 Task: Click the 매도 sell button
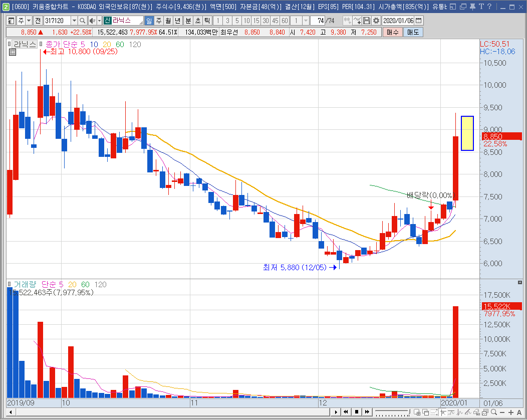pos(413,32)
